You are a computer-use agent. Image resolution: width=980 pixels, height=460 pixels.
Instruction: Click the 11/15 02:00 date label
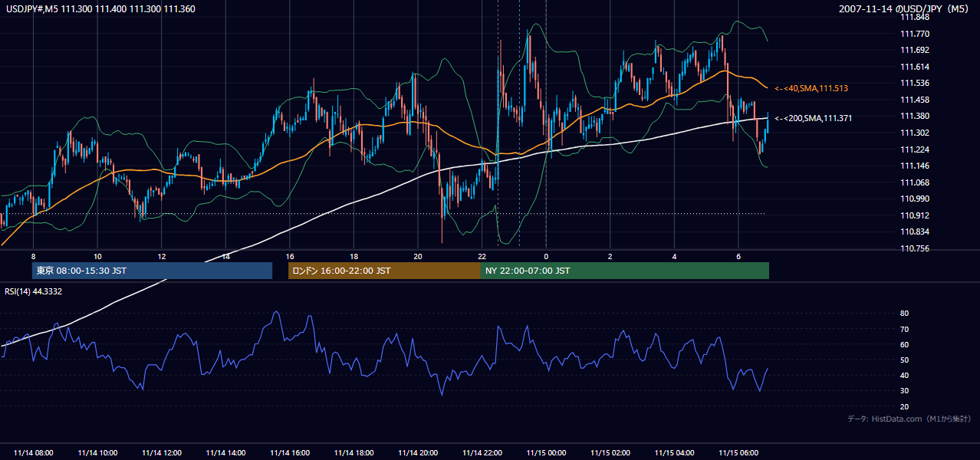pos(610,453)
